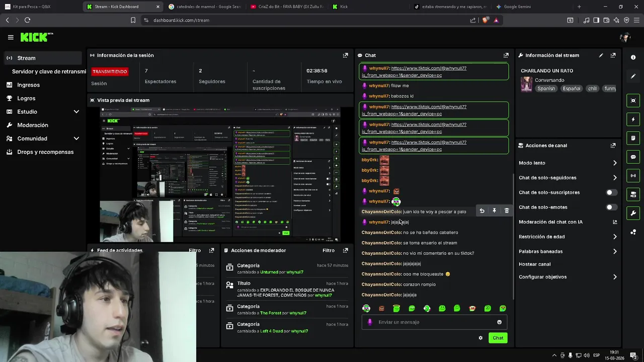Toggle broadcast signal widget in right toolbar

pos(633,175)
